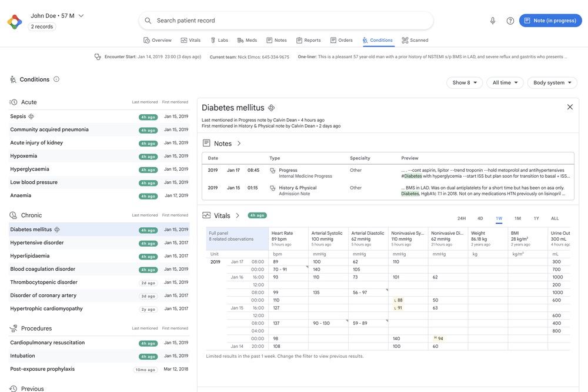Screen dimensions: 588x392
Task: Click the app logo in top left
Action: click(15, 22)
